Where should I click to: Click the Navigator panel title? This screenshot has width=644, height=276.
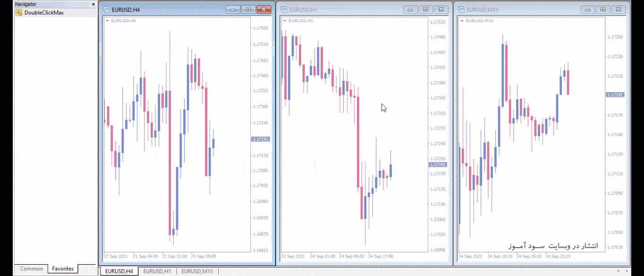(x=25, y=4)
